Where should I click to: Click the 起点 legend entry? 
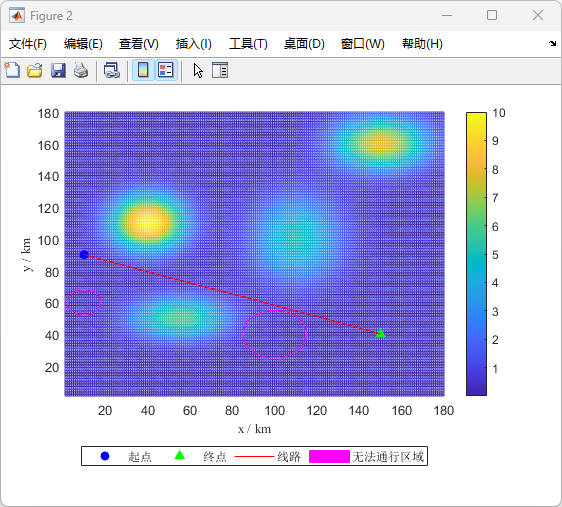(140, 456)
